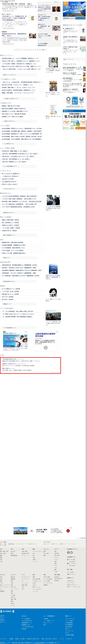Viewport: 87px width, 644px height.
Task: Go to page 5 in pagination
Action: coord(29,50)
